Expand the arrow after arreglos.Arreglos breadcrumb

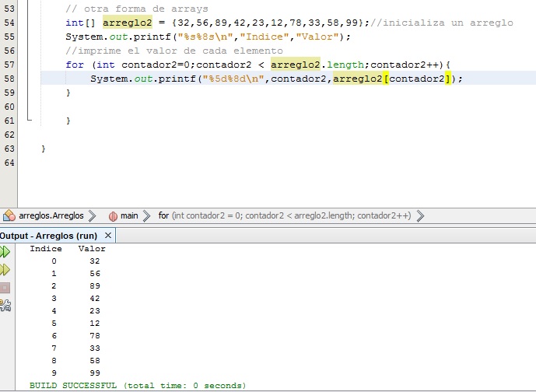pyautogui.click(x=92, y=215)
